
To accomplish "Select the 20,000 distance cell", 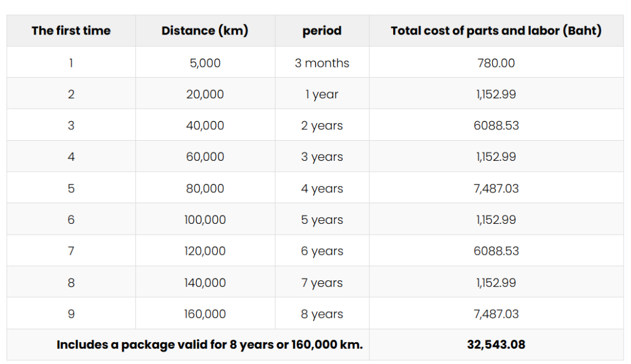I will click(205, 94).
